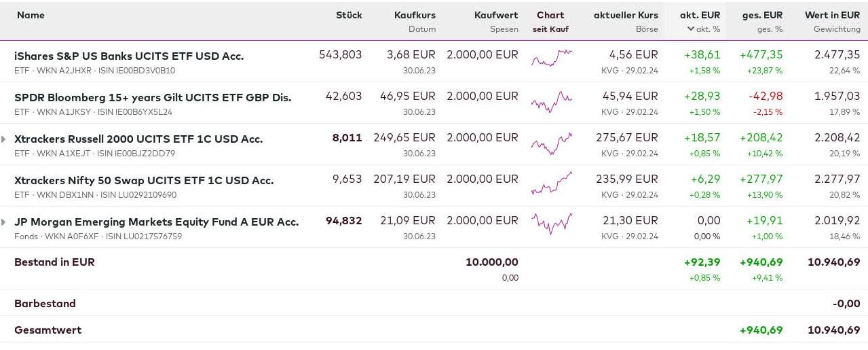Screen dimensions: 868x350
Task: Click the seit Kauf chart subheader
Action: pyautogui.click(x=550, y=29)
